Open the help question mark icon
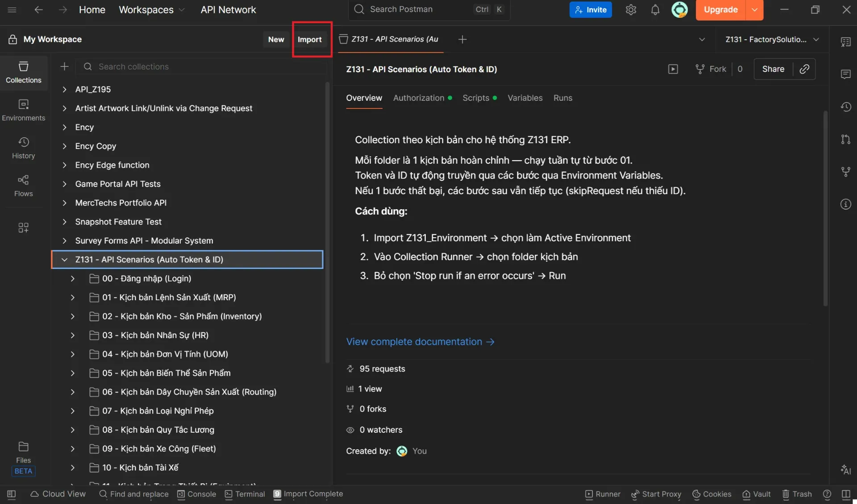 827,494
